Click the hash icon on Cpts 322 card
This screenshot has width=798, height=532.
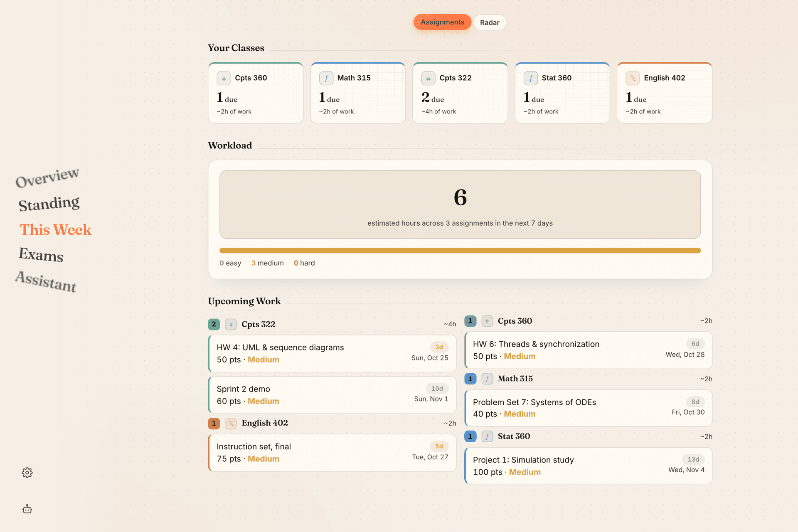tap(428, 78)
